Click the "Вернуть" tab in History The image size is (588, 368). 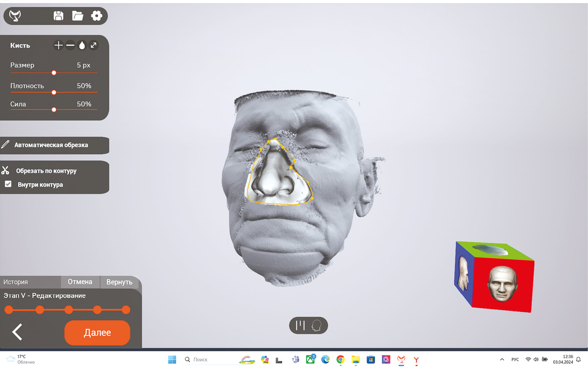(119, 282)
